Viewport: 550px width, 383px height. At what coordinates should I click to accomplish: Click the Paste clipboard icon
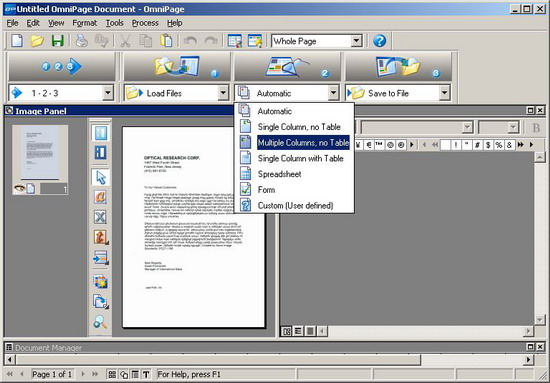coord(166,41)
